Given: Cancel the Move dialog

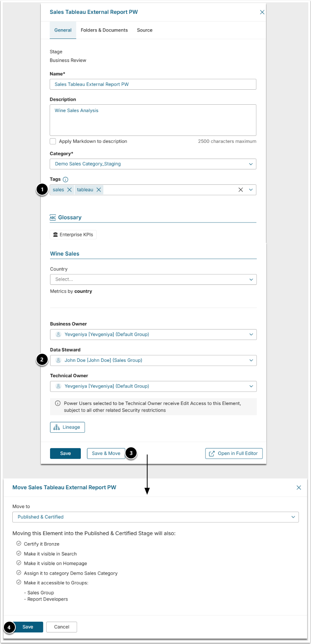Looking at the screenshot, I should [x=62, y=627].
